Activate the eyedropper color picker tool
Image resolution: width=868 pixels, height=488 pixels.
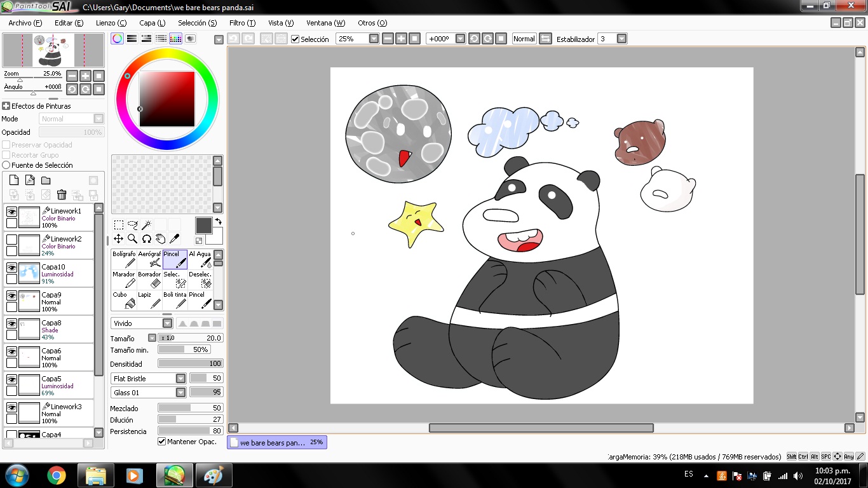point(175,239)
